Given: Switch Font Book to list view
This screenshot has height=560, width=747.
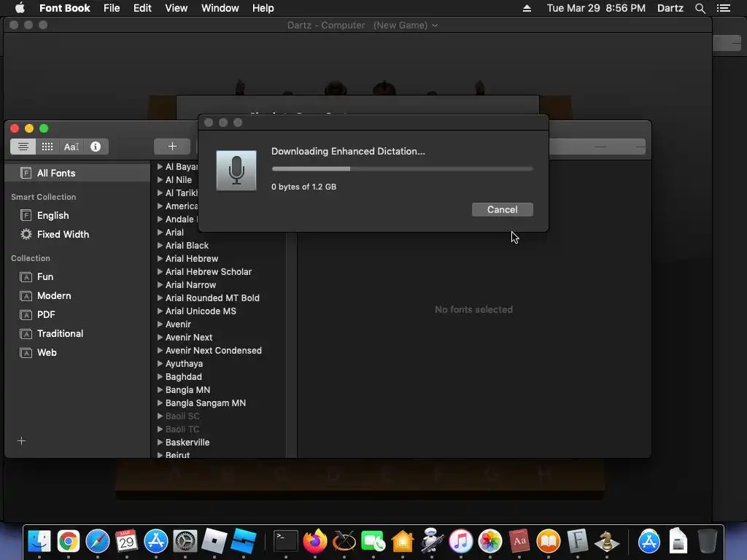Looking at the screenshot, I should point(23,147).
